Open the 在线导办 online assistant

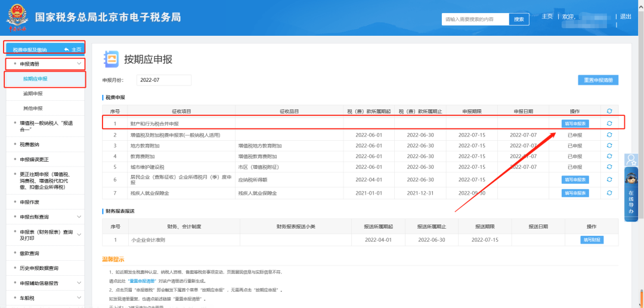[x=631, y=202]
